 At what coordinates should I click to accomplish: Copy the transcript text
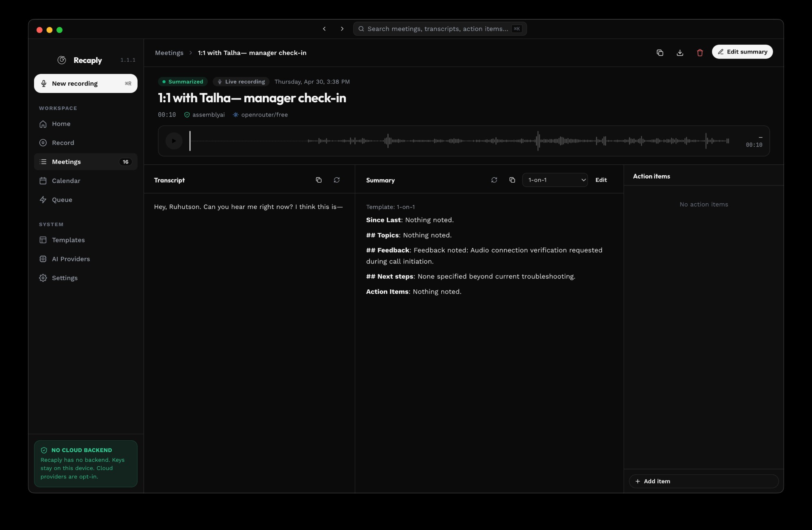tap(319, 180)
